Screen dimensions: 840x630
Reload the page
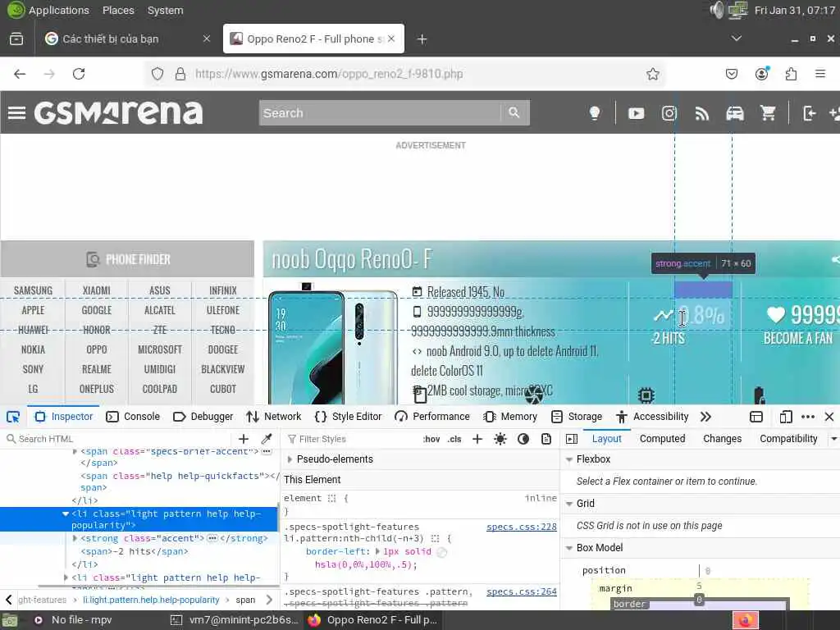pos(79,74)
